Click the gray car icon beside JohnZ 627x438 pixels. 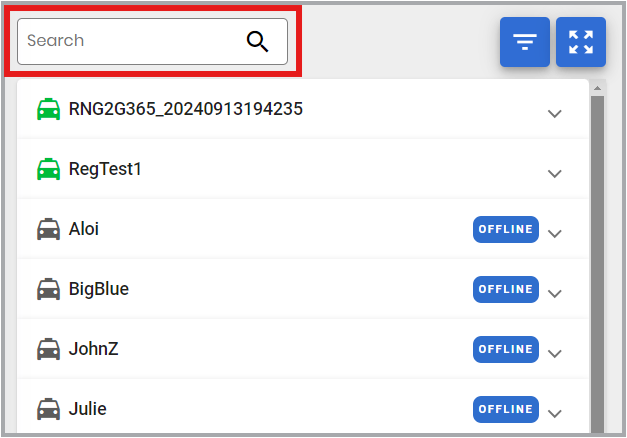(48, 349)
